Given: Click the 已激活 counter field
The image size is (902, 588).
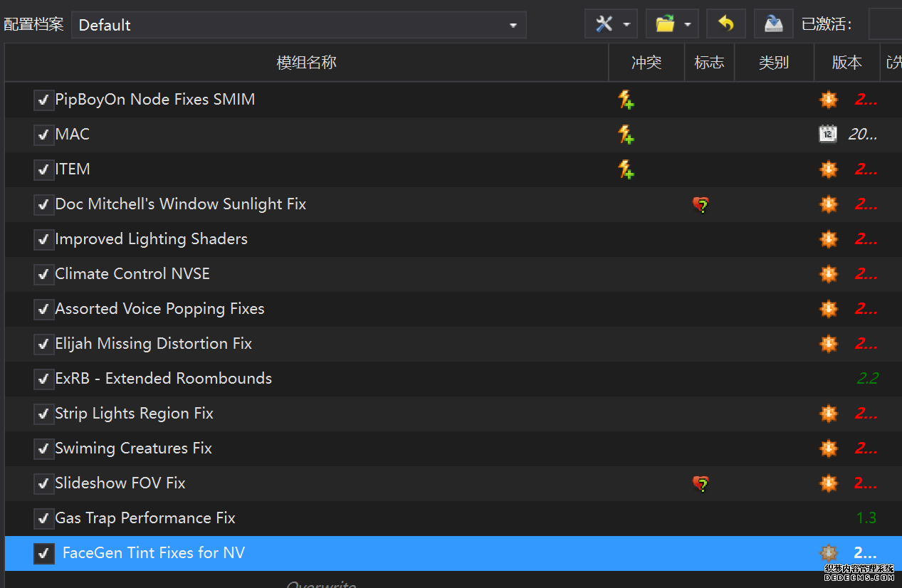Looking at the screenshot, I should coord(885,25).
